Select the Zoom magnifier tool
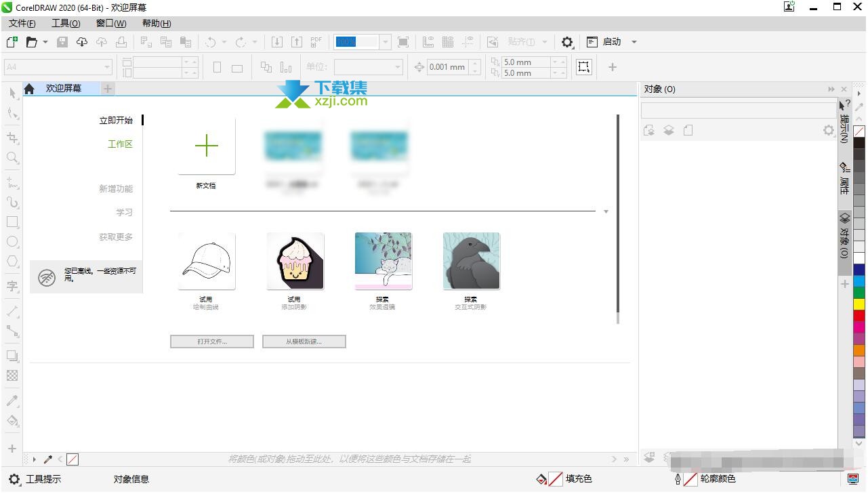This screenshot has height=494, width=868. coord(12,158)
